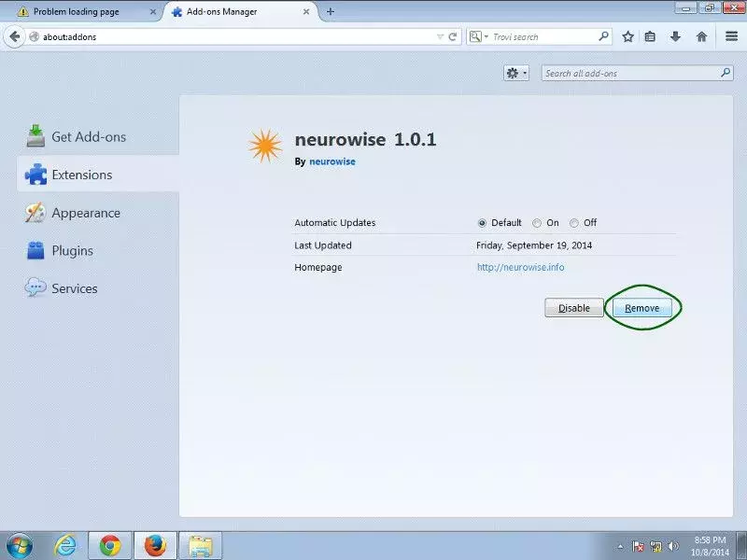This screenshot has width=747, height=560.
Task: Close the Problem loading page tab
Action: click(153, 12)
